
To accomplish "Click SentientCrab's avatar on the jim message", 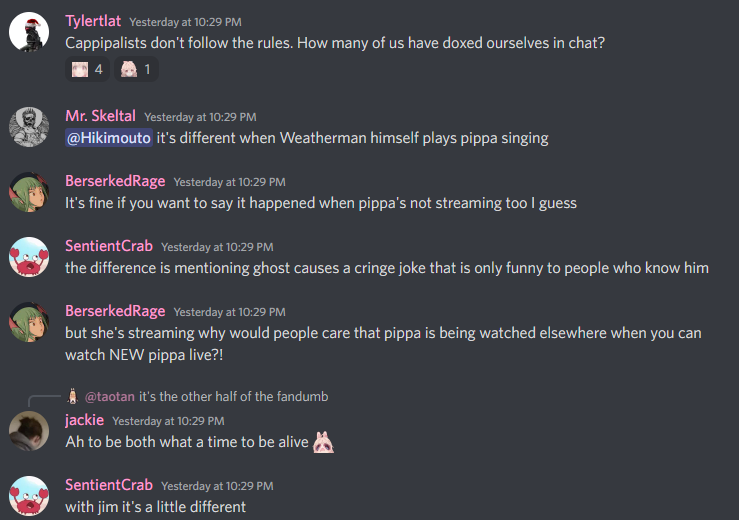I will [x=29, y=496].
